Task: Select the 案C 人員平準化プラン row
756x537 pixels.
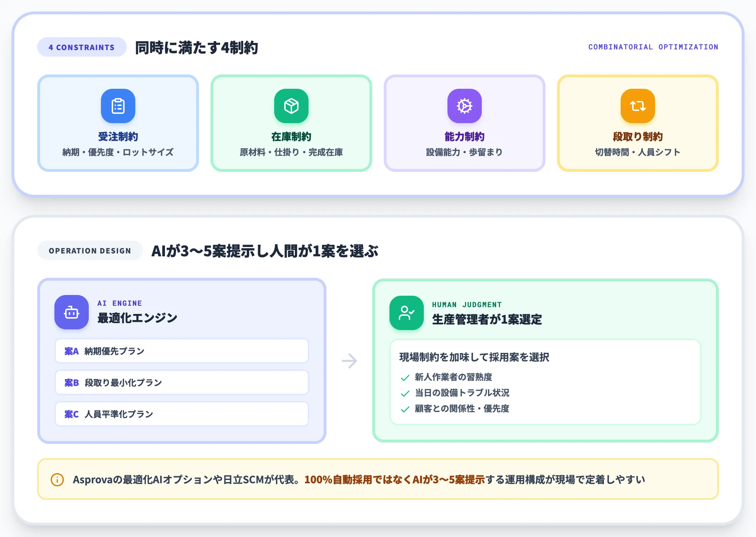Action: [182, 414]
